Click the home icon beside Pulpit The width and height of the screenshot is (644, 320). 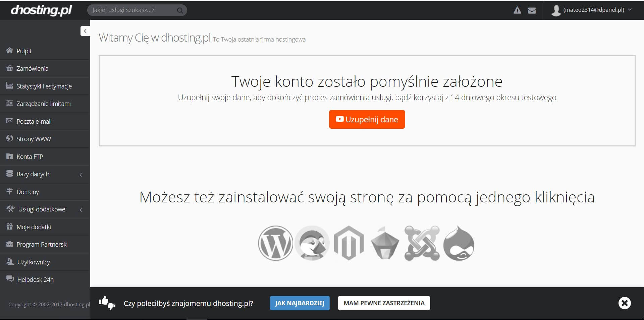10,51
